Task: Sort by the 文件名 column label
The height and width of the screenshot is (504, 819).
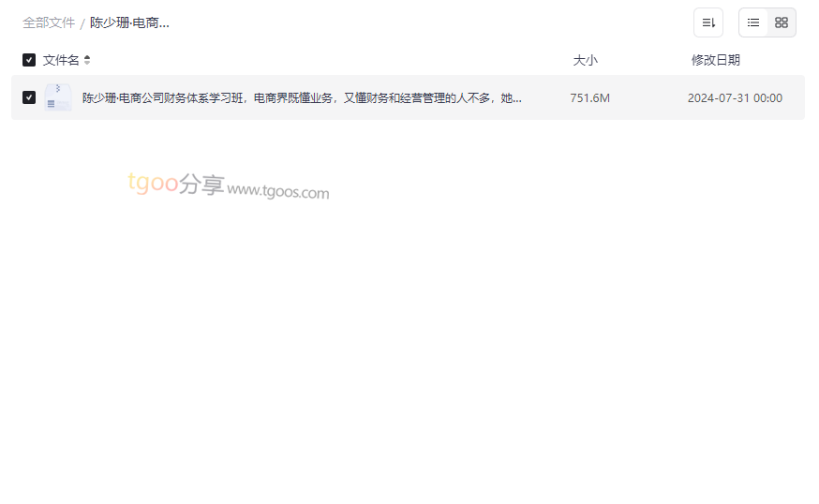Action: [61, 60]
